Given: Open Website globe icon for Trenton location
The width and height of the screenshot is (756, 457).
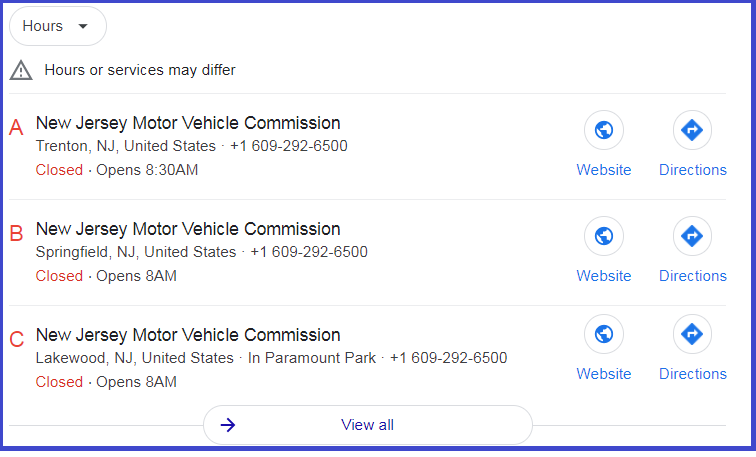Looking at the screenshot, I should [x=604, y=130].
